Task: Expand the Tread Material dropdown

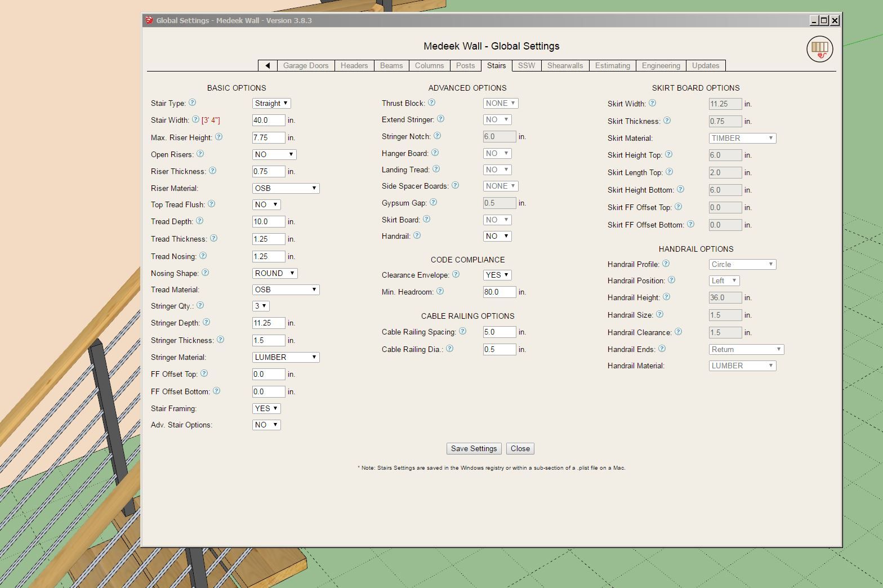Action: [x=286, y=289]
